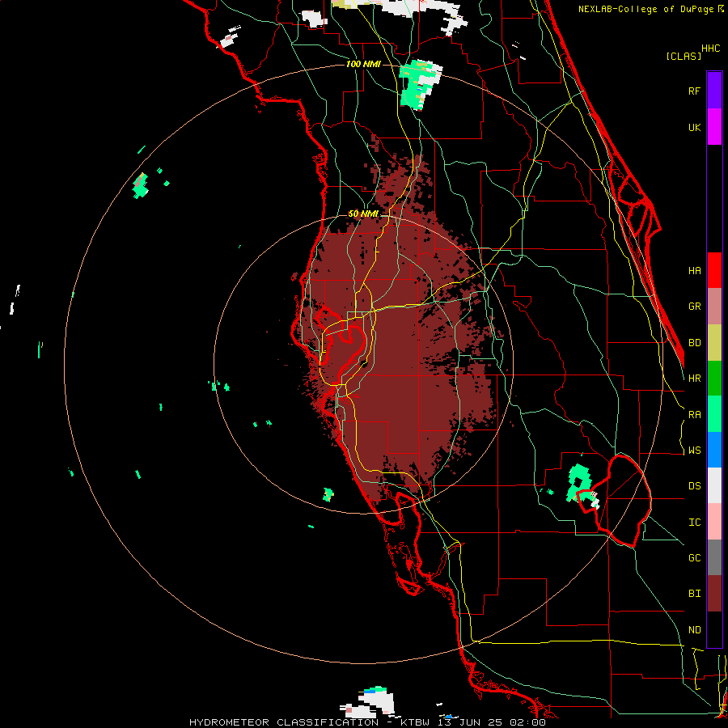Click the HA red legend swatch
This screenshot has height=728, width=728.
tap(714, 270)
